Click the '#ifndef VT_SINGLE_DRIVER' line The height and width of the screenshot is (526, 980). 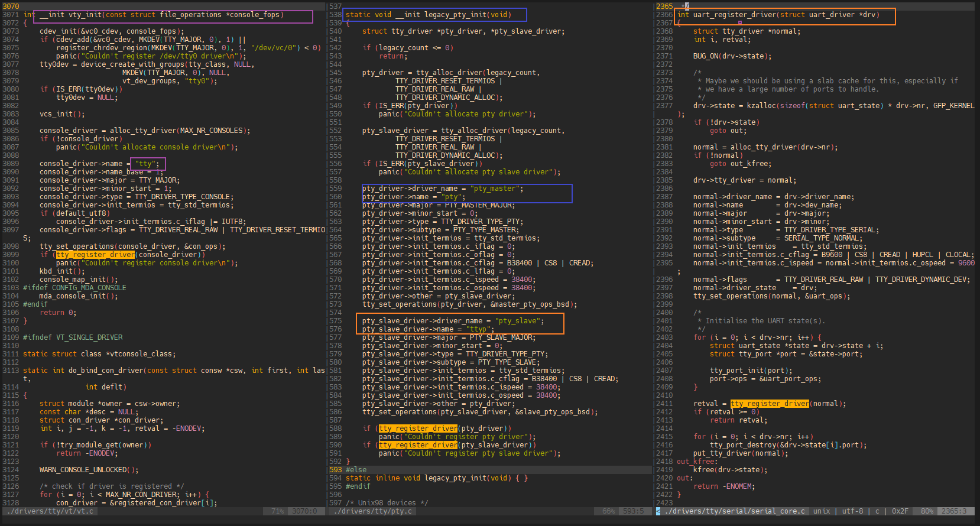pyautogui.click(x=73, y=337)
